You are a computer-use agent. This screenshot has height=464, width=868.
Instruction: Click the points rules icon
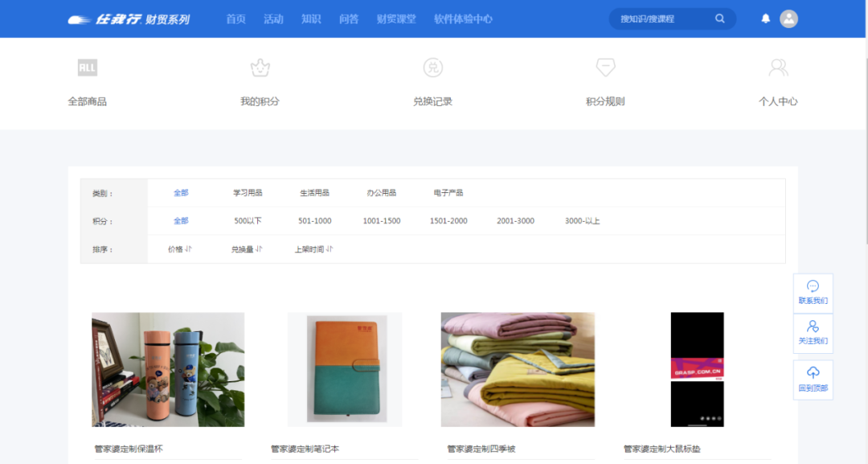click(x=605, y=68)
